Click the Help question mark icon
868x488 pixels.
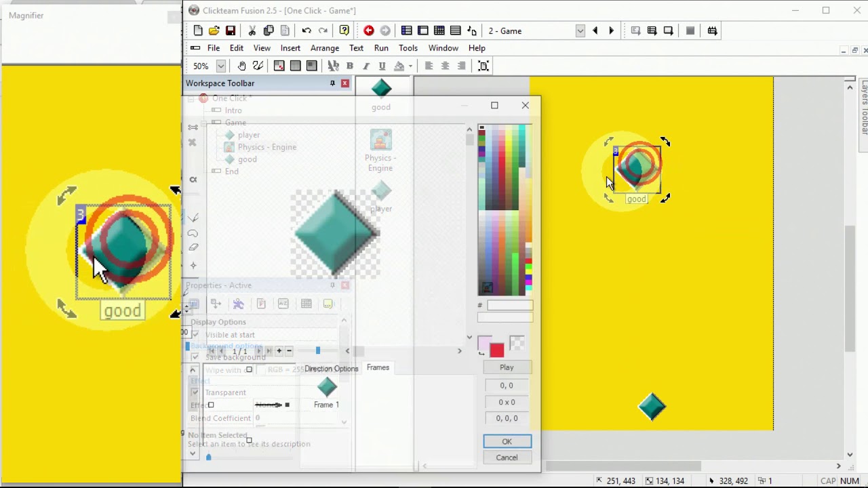[344, 30]
